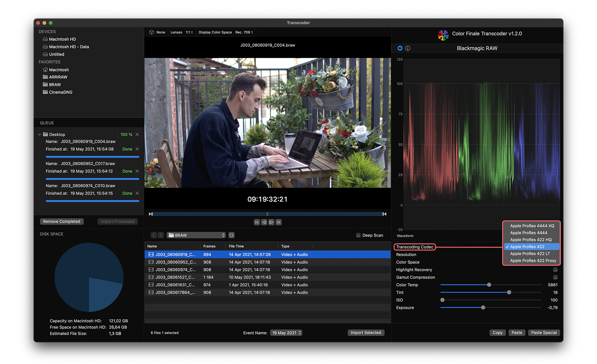Choose Apple ProRes 4444 XQ codec

[x=531, y=226]
